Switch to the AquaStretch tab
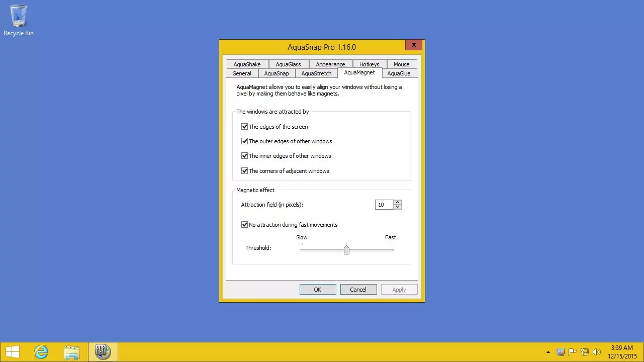The height and width of the screenshot is (362, 644). click(x=317, y=73)
